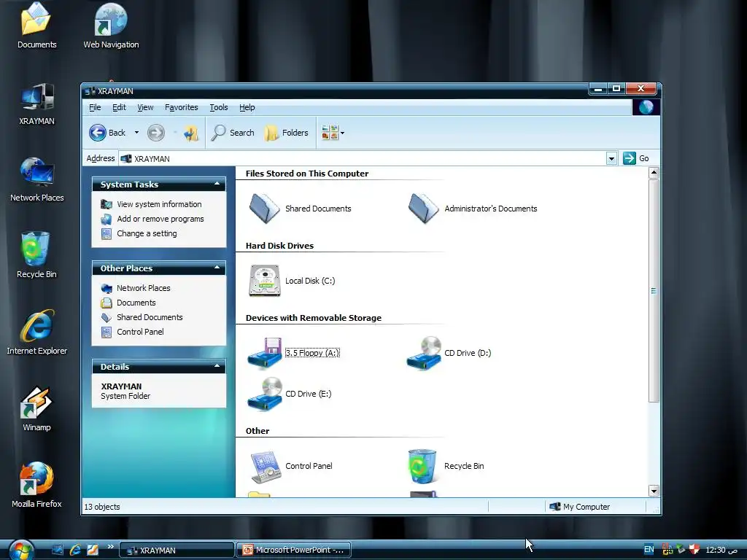This screenshot has height=560, width=747.
Task: Open the View menu
Action: click(145, 108)
